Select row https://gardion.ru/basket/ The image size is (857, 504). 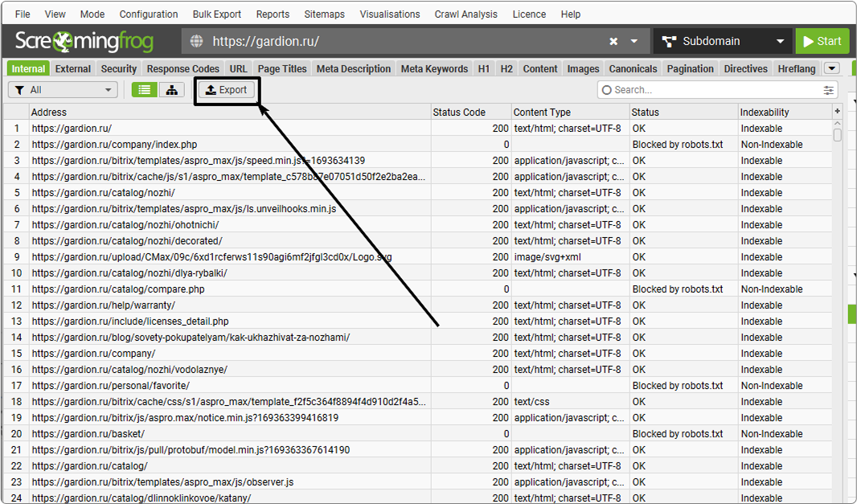click(x=417, y=433)
